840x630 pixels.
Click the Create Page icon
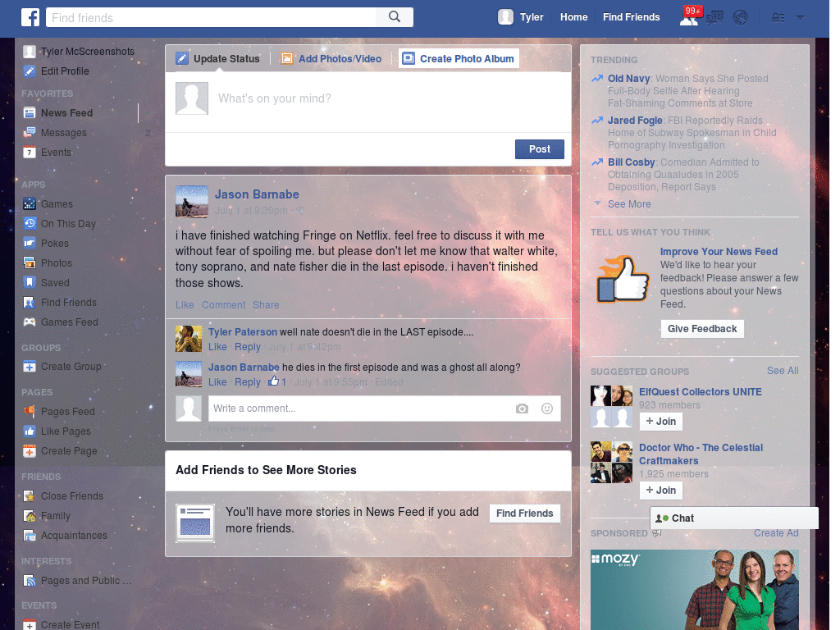pos(30,451)
